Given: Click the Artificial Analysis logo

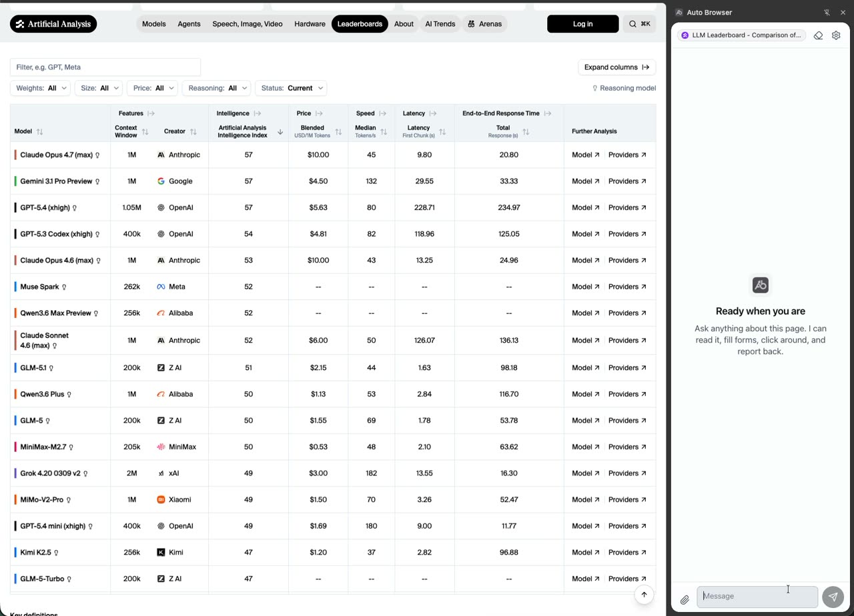Looking at the screenshot, I should pos(53,24).
